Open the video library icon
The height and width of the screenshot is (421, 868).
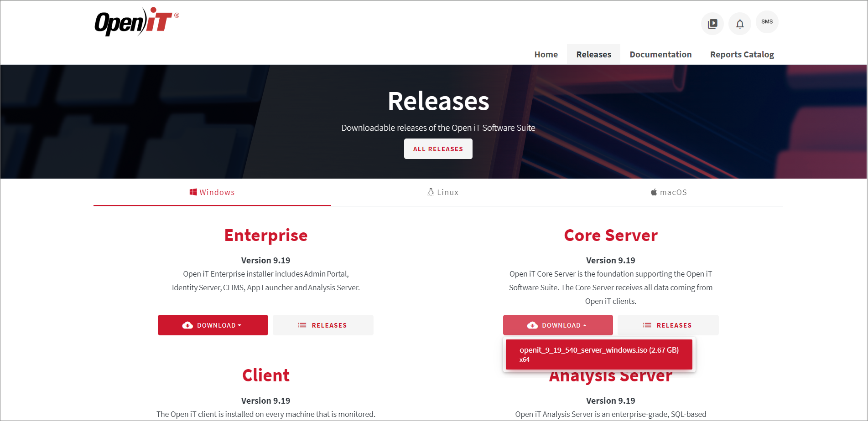click(x=712, y=24)
